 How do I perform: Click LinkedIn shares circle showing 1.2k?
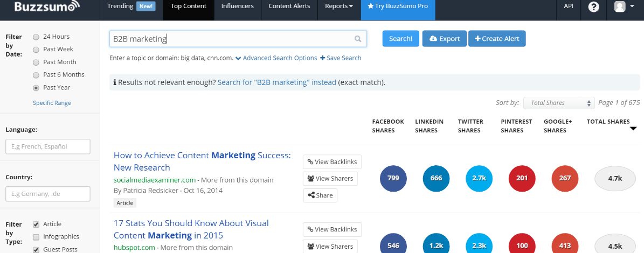click(436, 243)
